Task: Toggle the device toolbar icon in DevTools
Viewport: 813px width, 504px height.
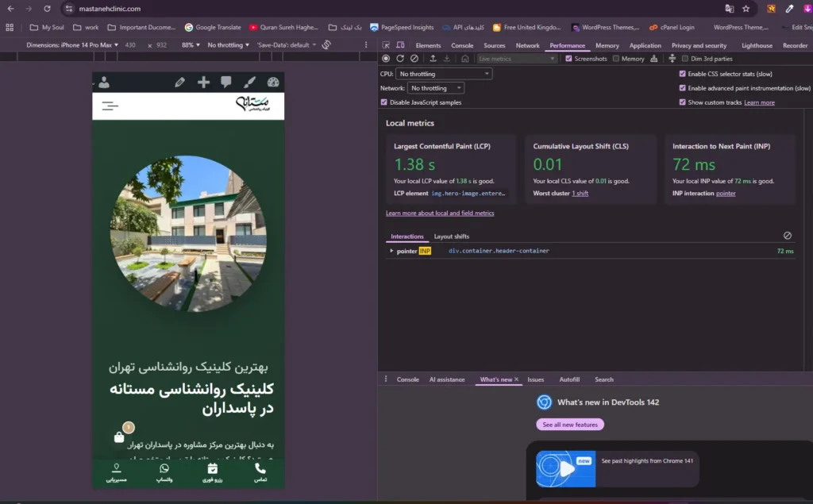Action: 399,46
